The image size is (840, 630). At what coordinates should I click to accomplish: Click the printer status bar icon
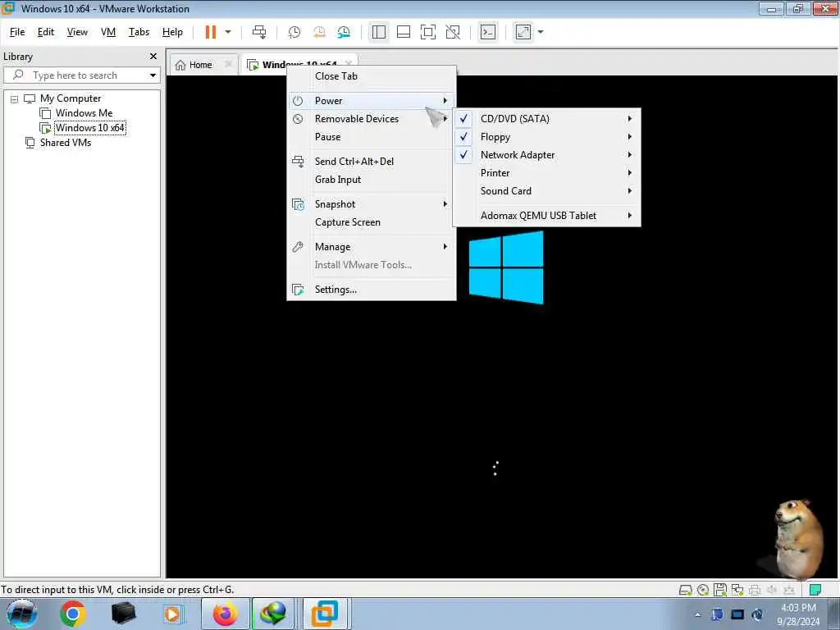(x=755, y=590)
